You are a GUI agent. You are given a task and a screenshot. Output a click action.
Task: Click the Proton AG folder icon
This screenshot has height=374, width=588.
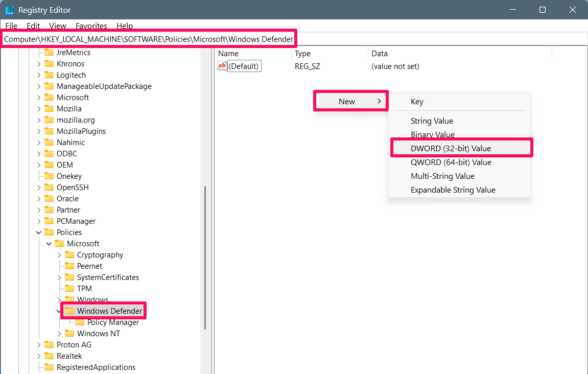(x=49, y=345)
